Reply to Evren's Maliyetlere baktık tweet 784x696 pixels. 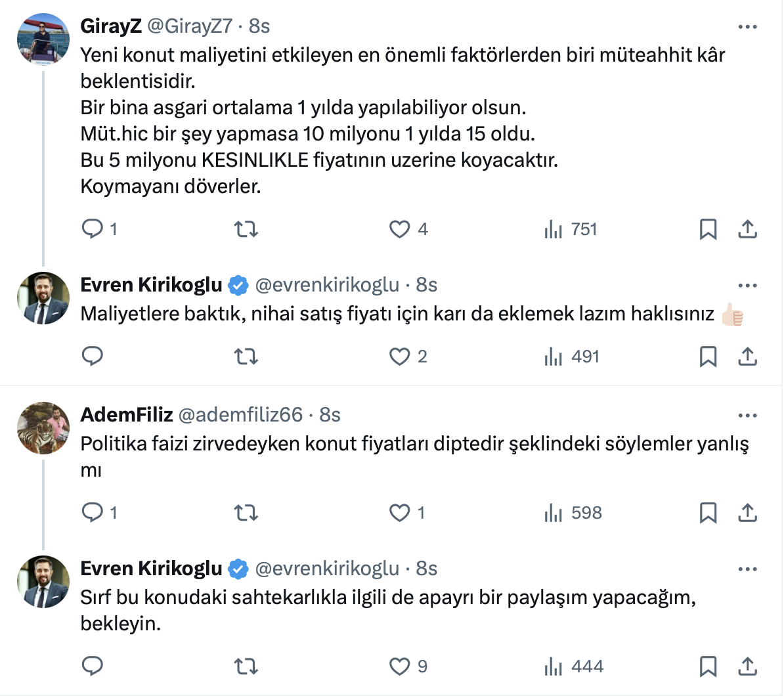pos(92,357)
